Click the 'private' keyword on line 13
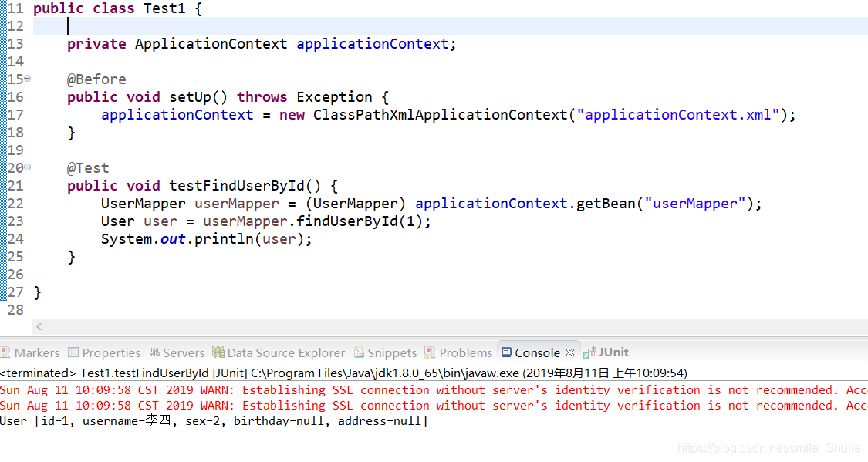This screenshot has height=462, width=868. point(96,44)
